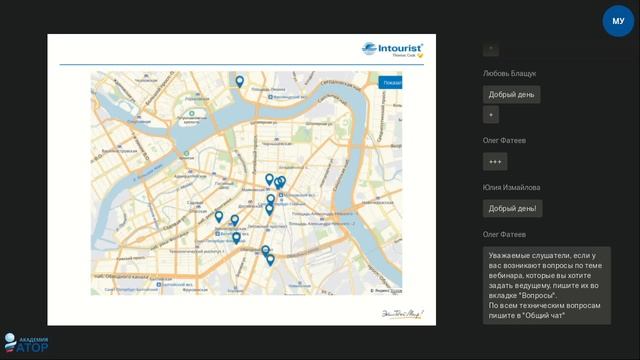This screenshot has height=360, width=640.
Task: Click the first 'Добрый день' chat message
Action: 511,94
